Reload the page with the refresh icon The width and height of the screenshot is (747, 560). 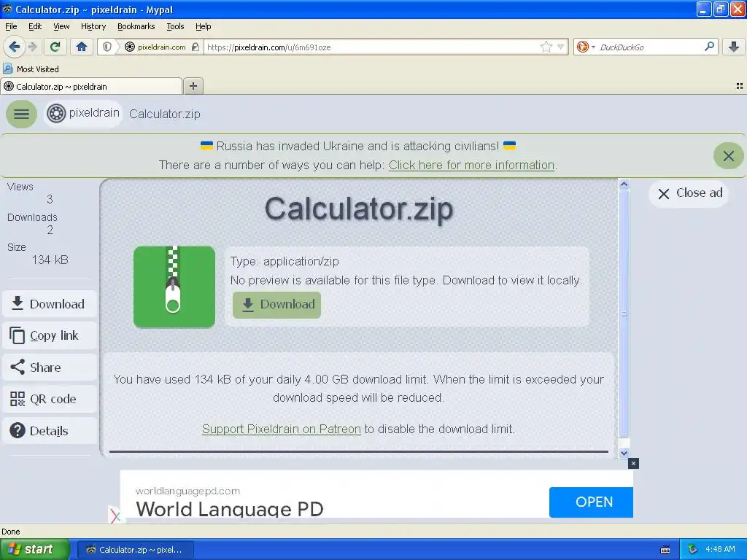click(x=55, y=47)
